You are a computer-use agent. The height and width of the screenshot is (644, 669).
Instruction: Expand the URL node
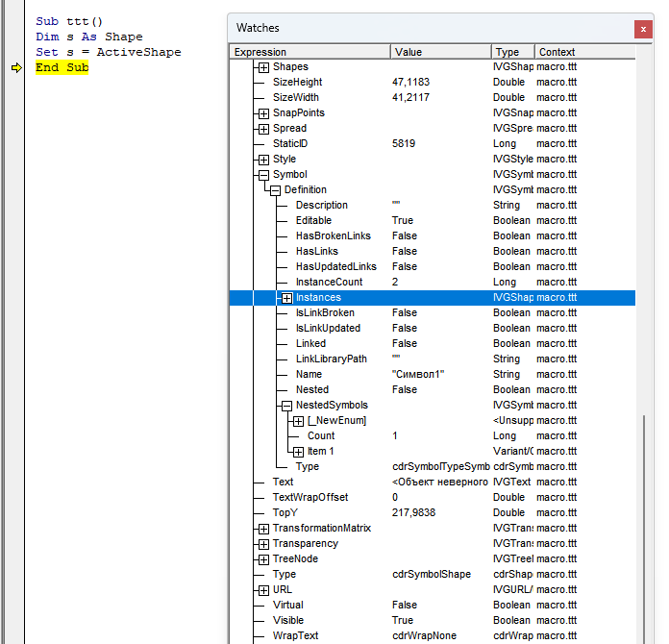coord(263,590)
